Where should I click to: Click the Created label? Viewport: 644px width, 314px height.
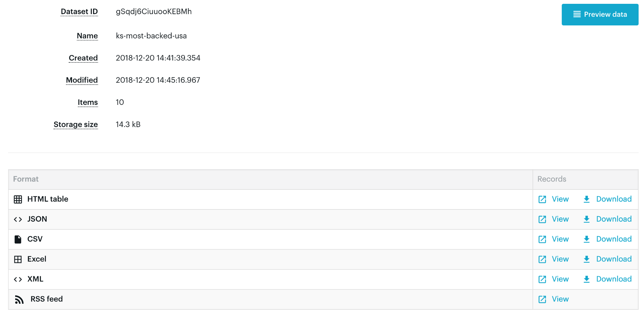pyautogui.click(x=83, y=58)
